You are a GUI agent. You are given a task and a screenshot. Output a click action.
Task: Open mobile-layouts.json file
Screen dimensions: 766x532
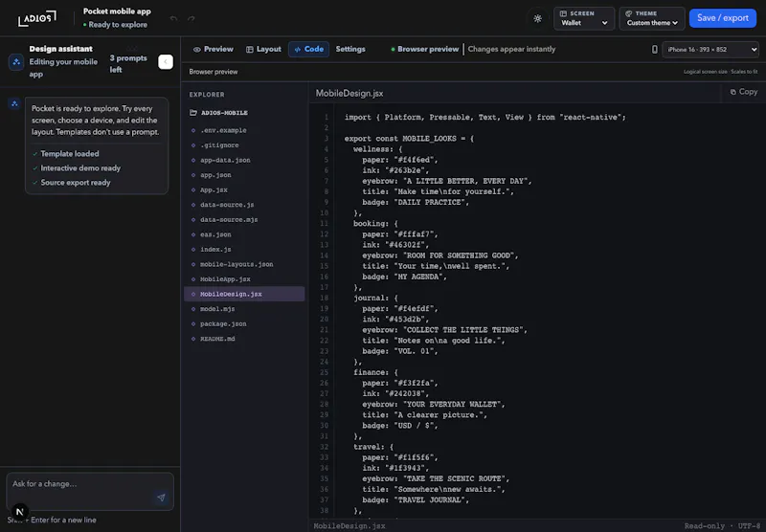[x=244, y=264]
